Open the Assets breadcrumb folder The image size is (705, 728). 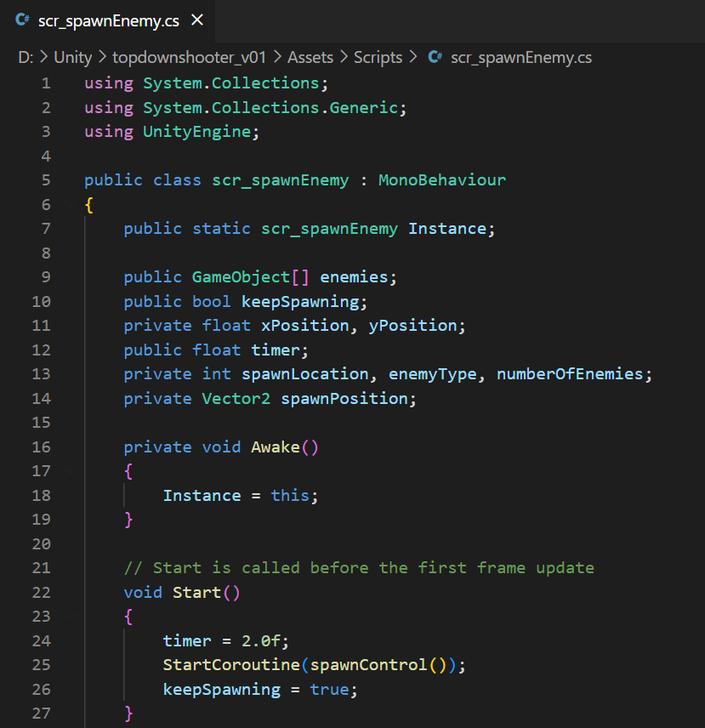310,58
